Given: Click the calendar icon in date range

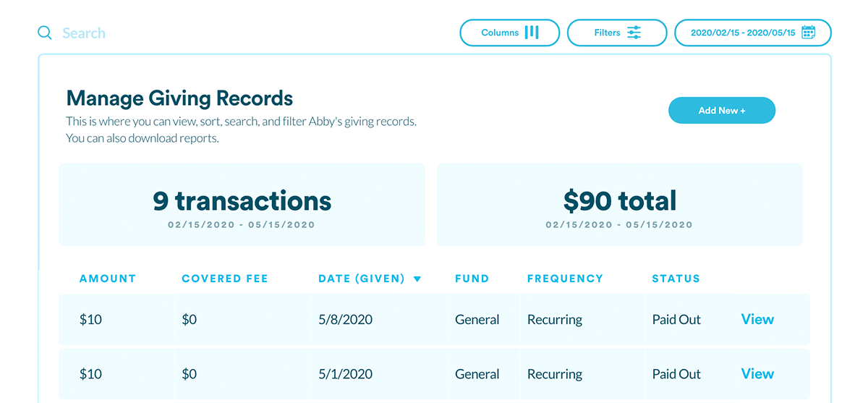Looking at the screenshot, I should click(809, 33).
